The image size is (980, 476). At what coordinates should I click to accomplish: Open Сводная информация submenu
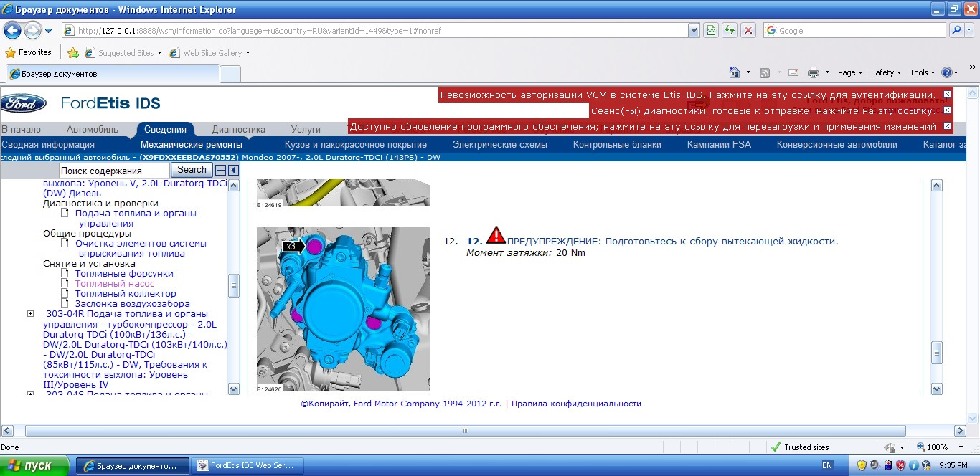coord(48,144)
